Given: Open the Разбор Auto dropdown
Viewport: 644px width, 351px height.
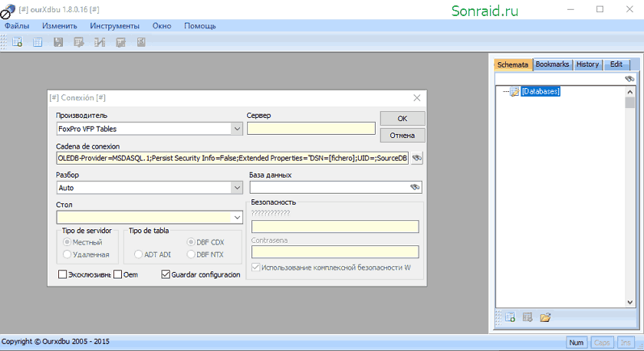Looking at the screenshot, I should (x=237, y=188).
